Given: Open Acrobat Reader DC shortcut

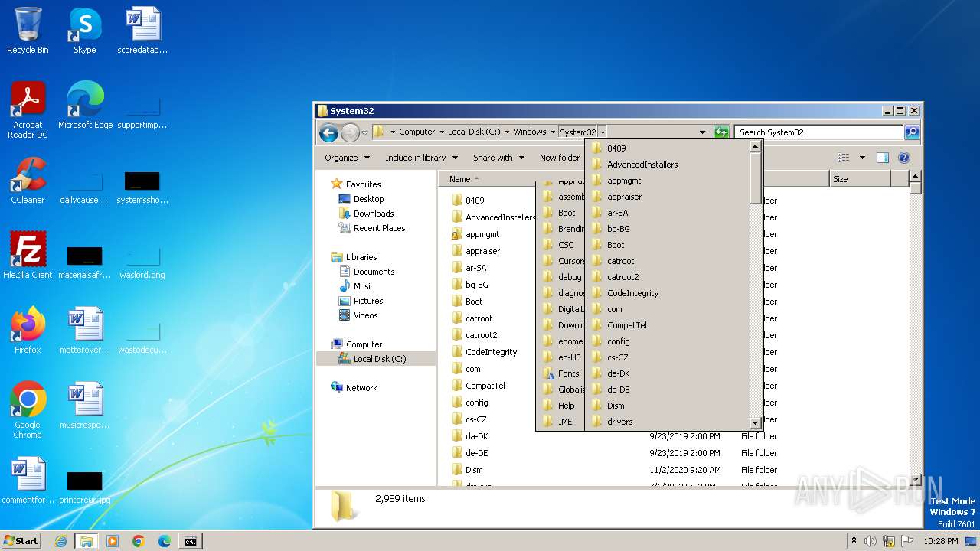Looking at the screenshot, I should tap(28, 111).
